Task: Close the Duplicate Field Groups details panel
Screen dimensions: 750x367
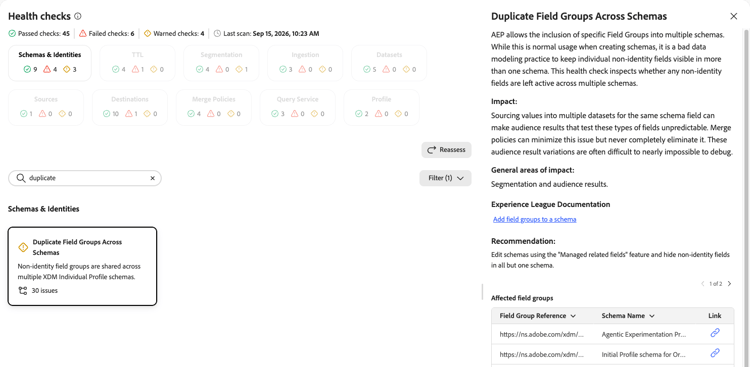Action: coord(734,16)
